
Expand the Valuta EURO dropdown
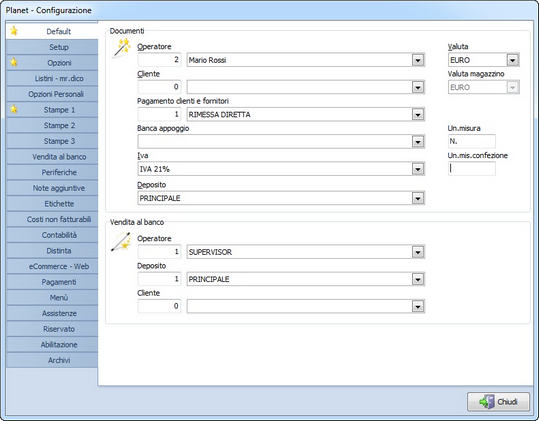coord(512,60)
